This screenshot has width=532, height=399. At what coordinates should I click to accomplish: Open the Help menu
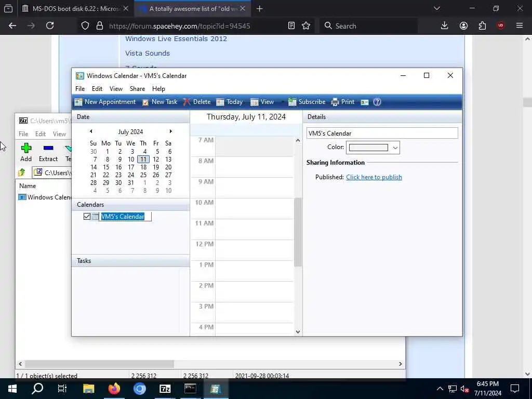click(158, 88)
